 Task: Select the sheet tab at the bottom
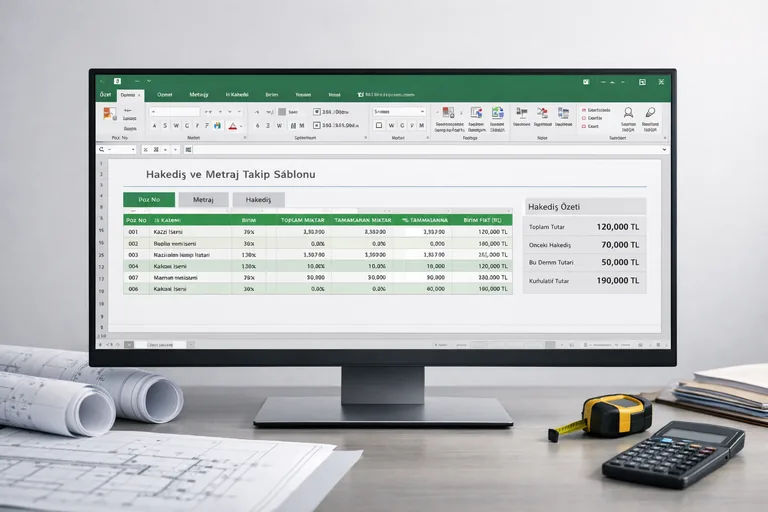tap(161, 345)
